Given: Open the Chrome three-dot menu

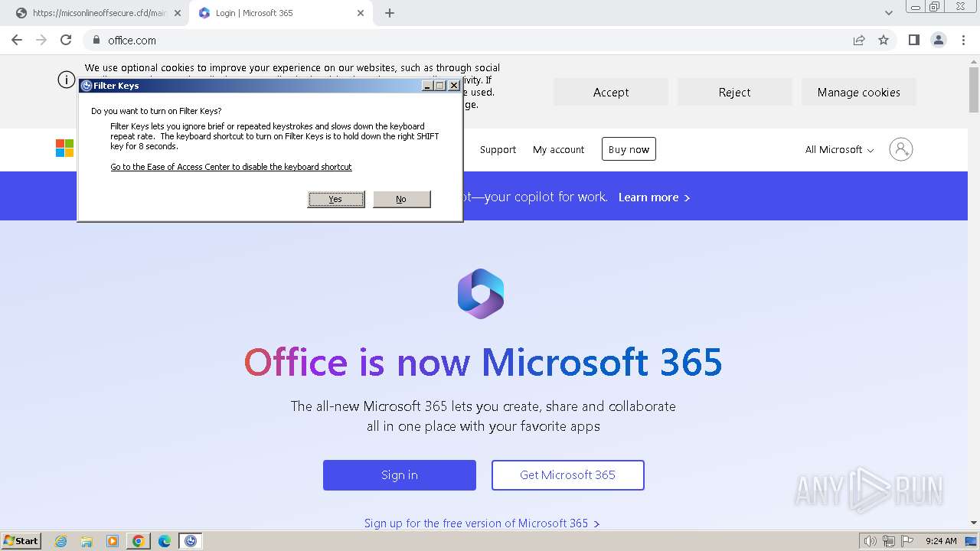Looking at the screenshot, I should 963,40.
